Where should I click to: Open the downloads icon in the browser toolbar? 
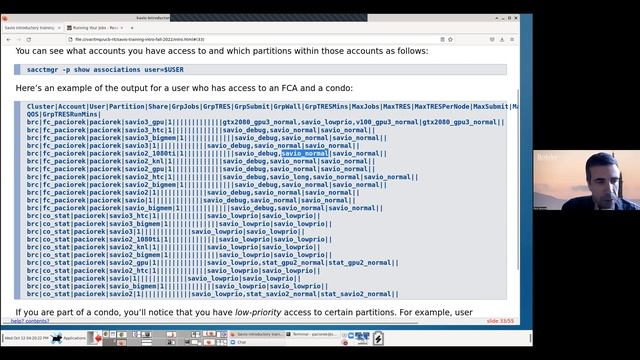click(x=502, y=40)
